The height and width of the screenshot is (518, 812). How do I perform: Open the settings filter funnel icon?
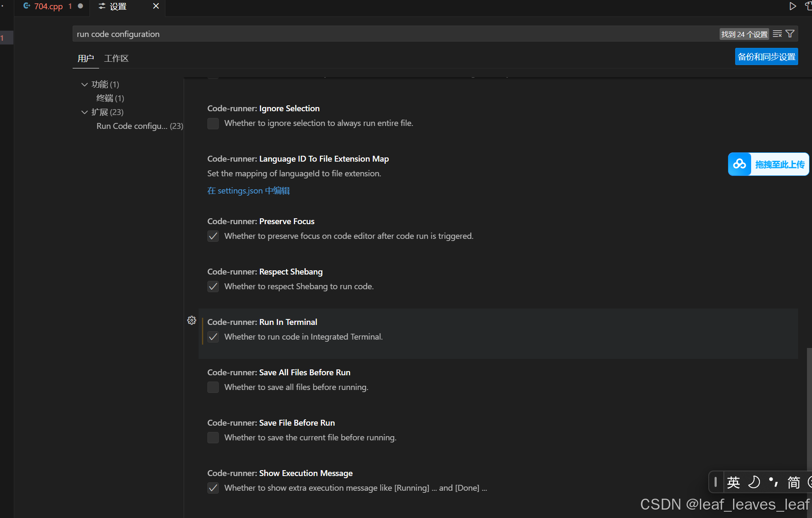(790, 34)
